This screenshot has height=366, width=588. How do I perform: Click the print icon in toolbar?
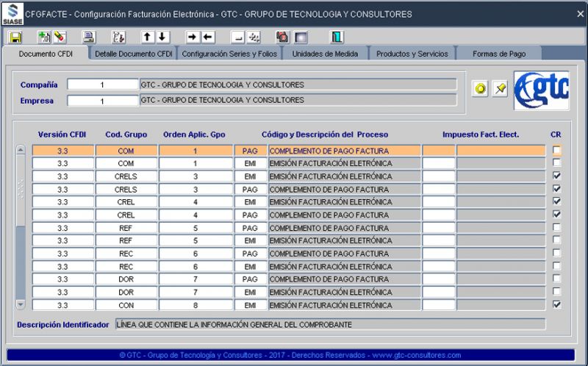click(x=88, y=37)
